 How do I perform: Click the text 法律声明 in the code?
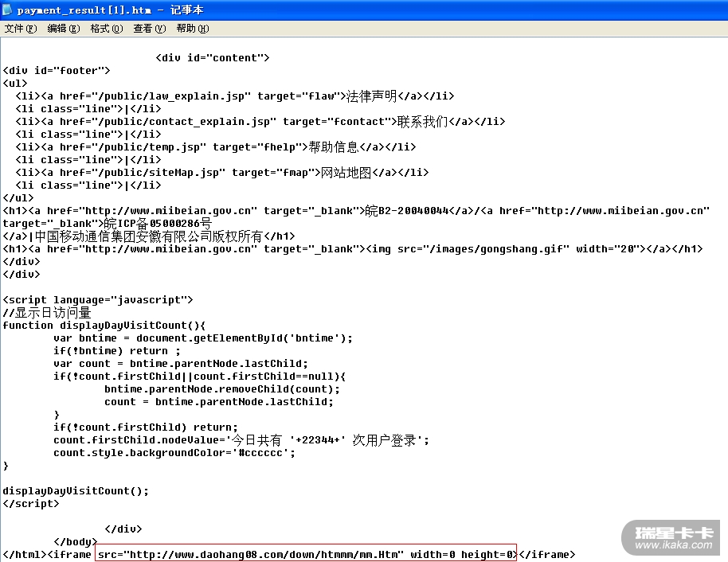(x=371, y=96)
